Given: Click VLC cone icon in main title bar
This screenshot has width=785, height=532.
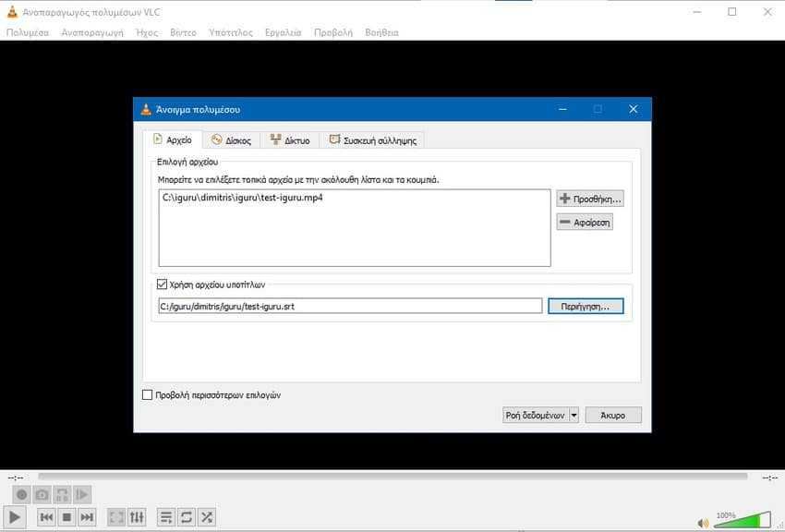Looking at the screenshot, I should pyautogui.click(x=12, y=12).
